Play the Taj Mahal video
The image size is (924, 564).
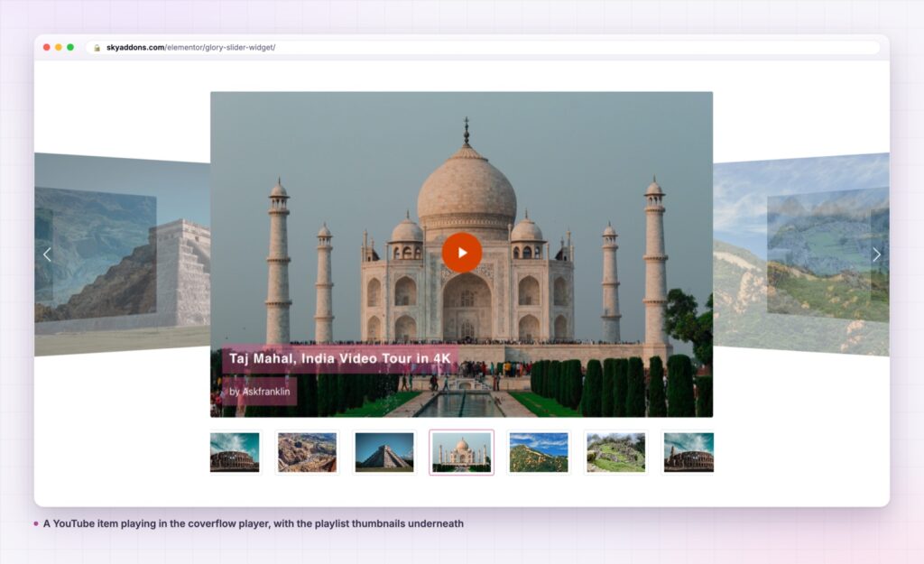[462, 253]
